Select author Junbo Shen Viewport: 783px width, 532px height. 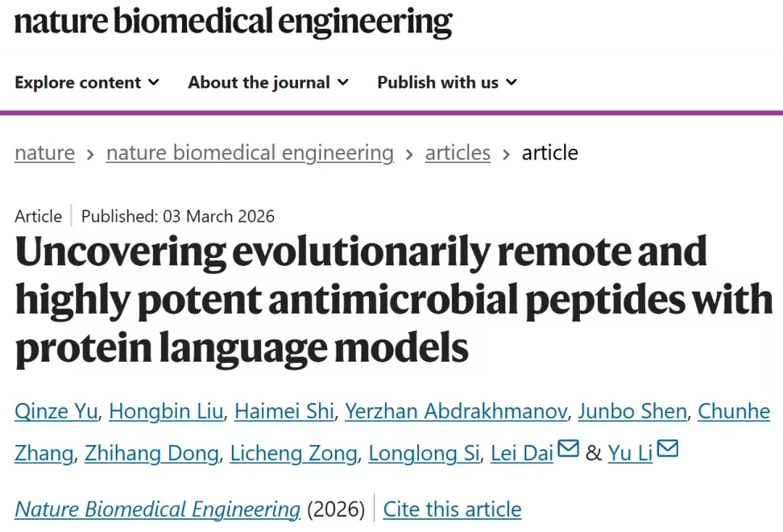631,412
